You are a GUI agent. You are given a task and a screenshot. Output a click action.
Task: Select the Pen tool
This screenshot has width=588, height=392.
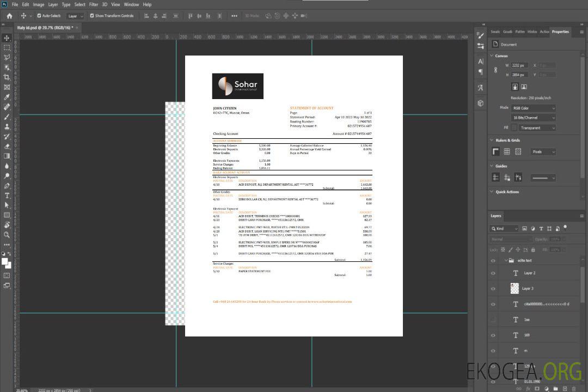click(x=7, y=186)
